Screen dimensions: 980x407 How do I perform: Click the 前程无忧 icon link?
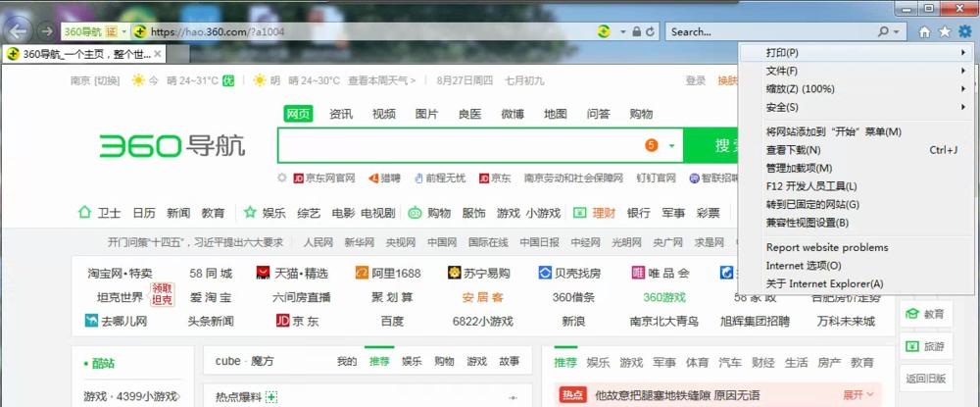(x=418, y=178)
